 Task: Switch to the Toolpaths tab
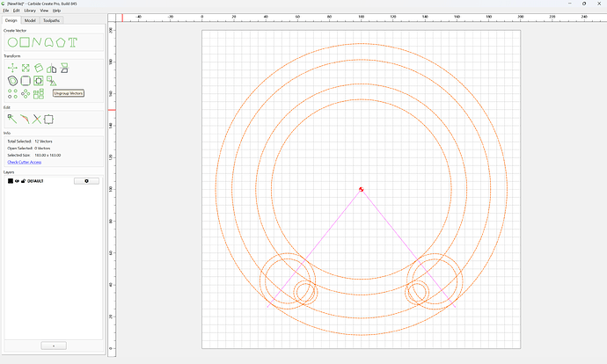[x=52, y=20]
